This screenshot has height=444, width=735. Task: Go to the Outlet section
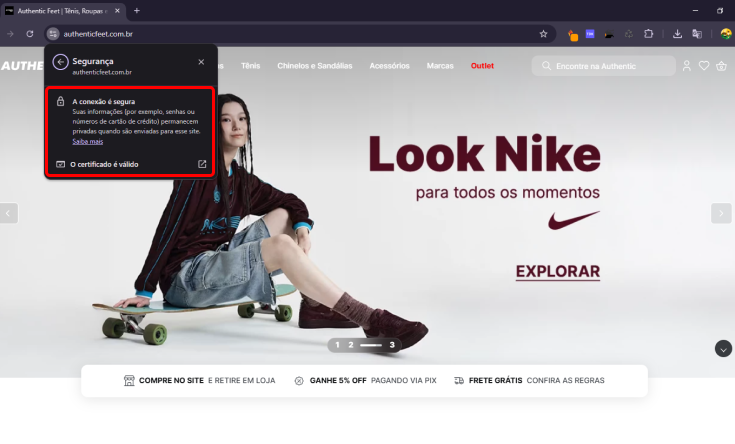tap(482, 66)
